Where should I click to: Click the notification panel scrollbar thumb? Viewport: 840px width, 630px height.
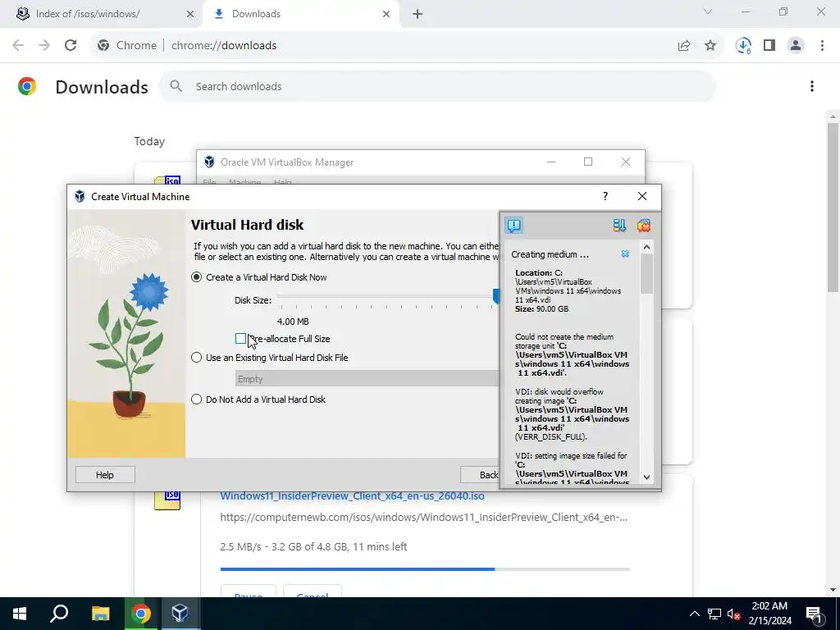pyautogui.click(x=646, y=273)
